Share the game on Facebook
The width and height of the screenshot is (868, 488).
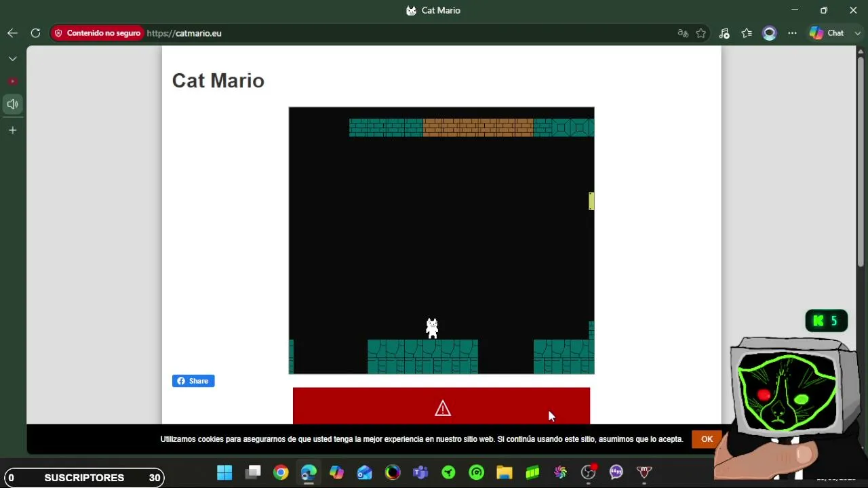coord(193,381)
